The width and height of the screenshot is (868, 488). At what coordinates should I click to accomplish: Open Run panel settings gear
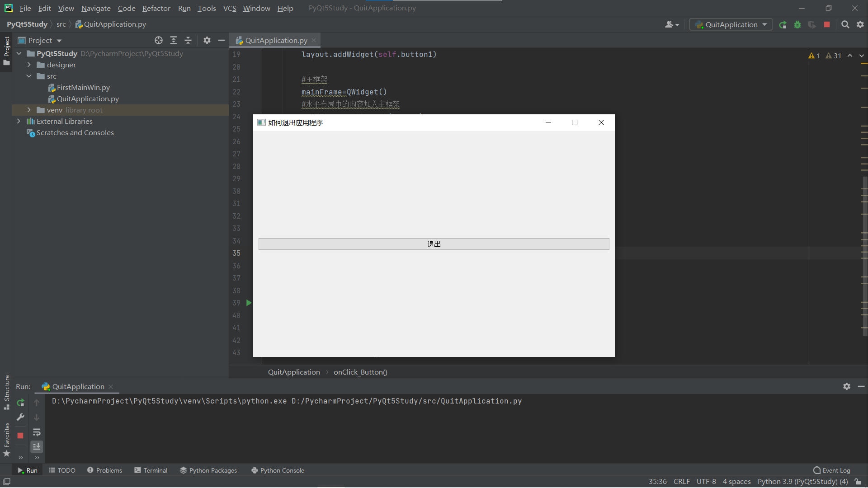847,386
